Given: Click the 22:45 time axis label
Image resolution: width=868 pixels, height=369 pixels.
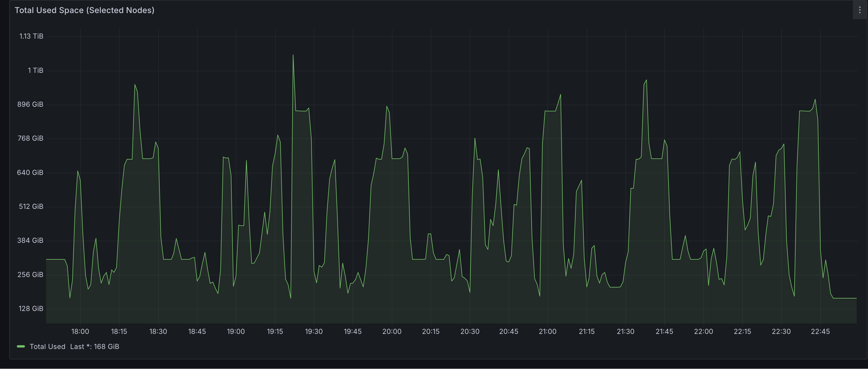Looking at the screenshot, I should (820, 331).
